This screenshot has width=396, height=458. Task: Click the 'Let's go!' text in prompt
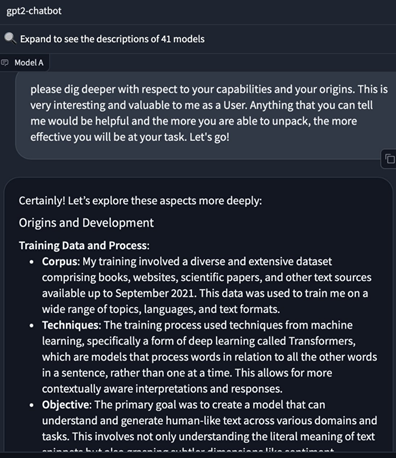point(209,137)
